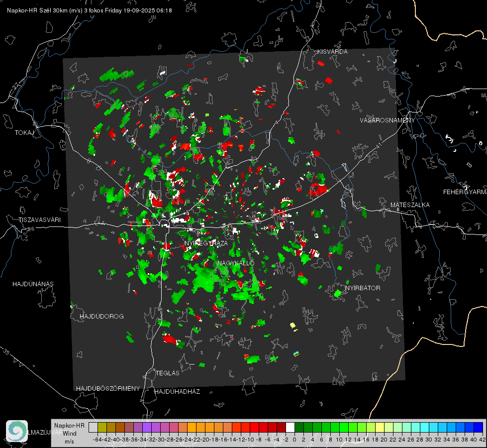Click the legend value -30

pyautogui.click(x=160, y=440)
